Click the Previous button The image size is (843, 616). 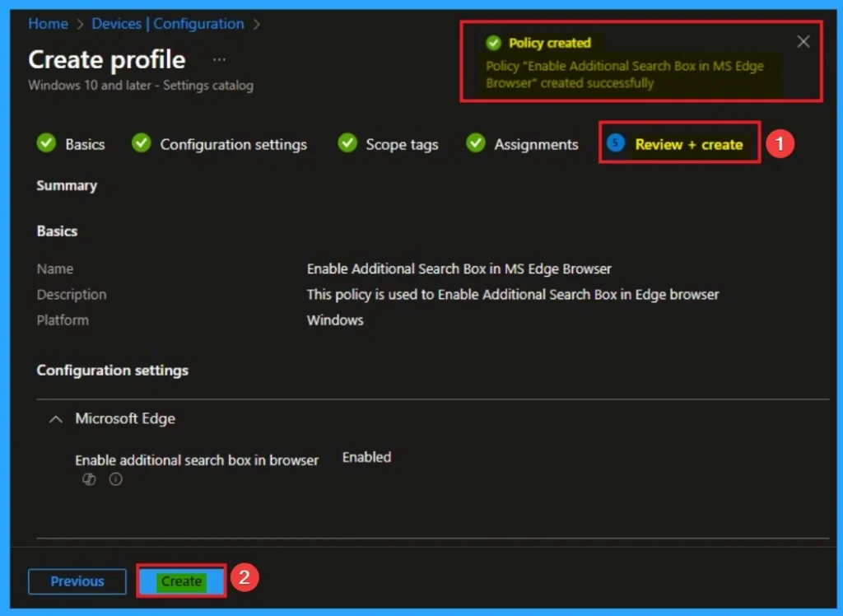[77, 581]
